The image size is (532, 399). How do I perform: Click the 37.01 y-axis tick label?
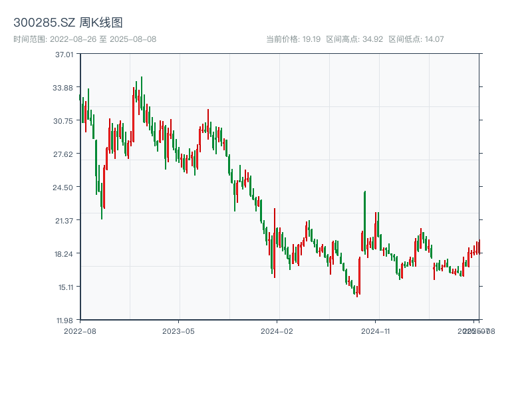64,55
